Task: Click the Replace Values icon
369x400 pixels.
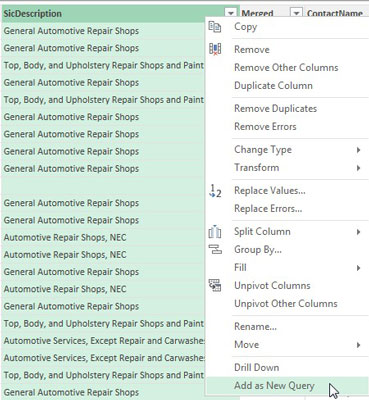Action: (x=215, y=191)
